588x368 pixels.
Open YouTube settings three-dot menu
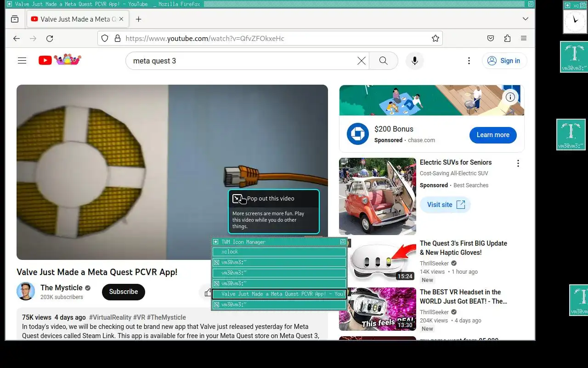pos(469,61)
